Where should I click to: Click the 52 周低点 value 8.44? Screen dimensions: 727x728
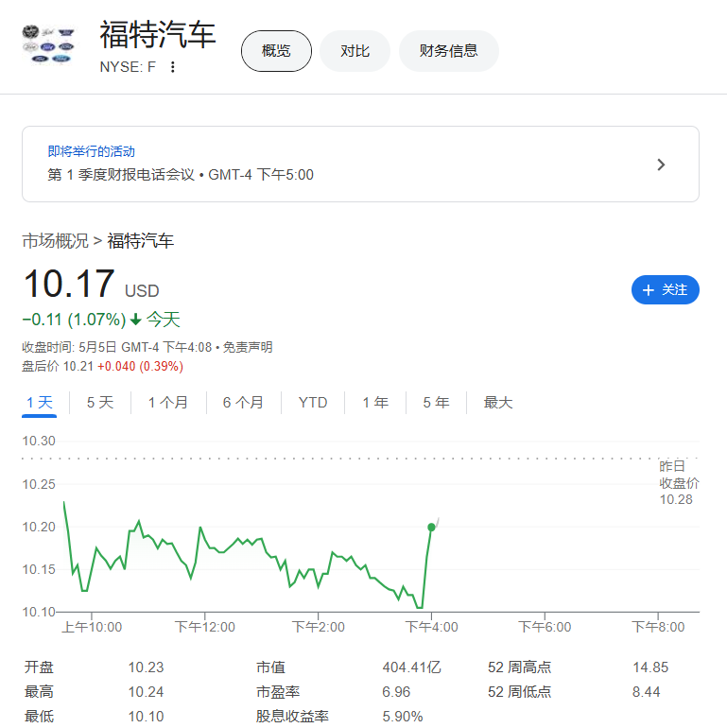[x=646, y=692]
